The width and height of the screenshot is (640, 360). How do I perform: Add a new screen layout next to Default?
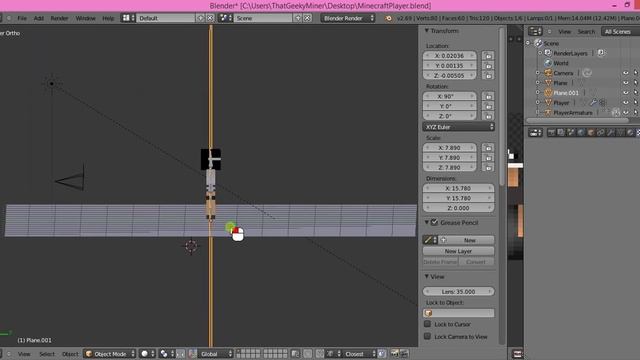click(x=200, y=18)
